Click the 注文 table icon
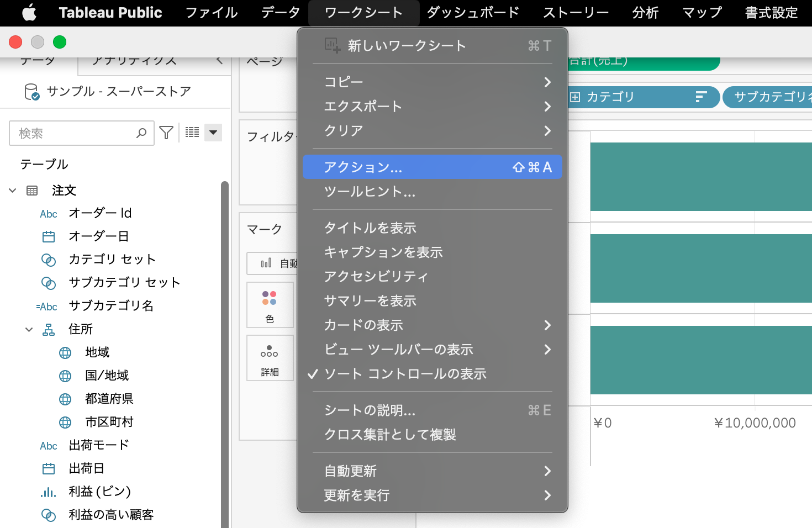Screen dimensions: 812x528 (x=33, y=191)
